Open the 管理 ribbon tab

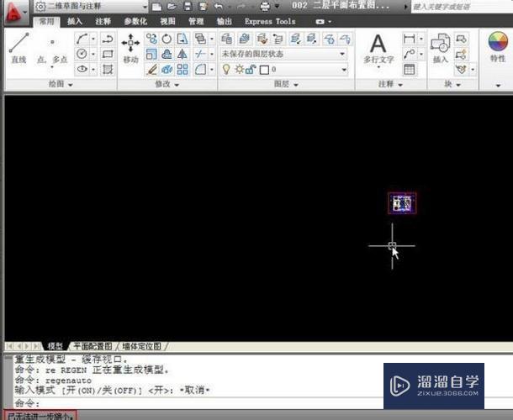[x=196, y=22]
